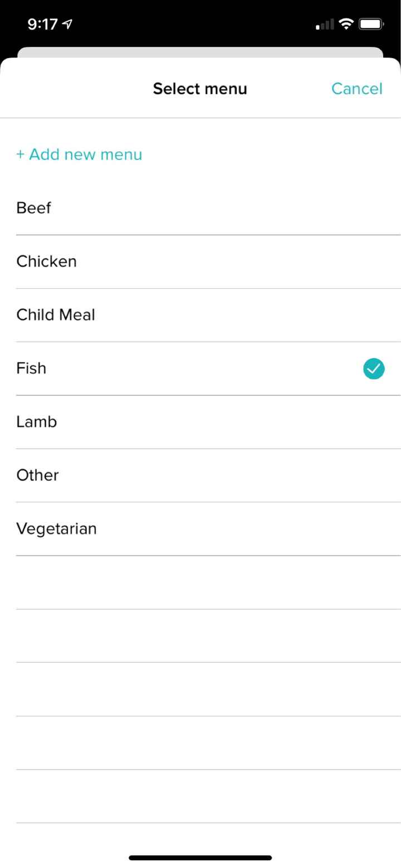Cancel the menu selection

tap(356, 89)
